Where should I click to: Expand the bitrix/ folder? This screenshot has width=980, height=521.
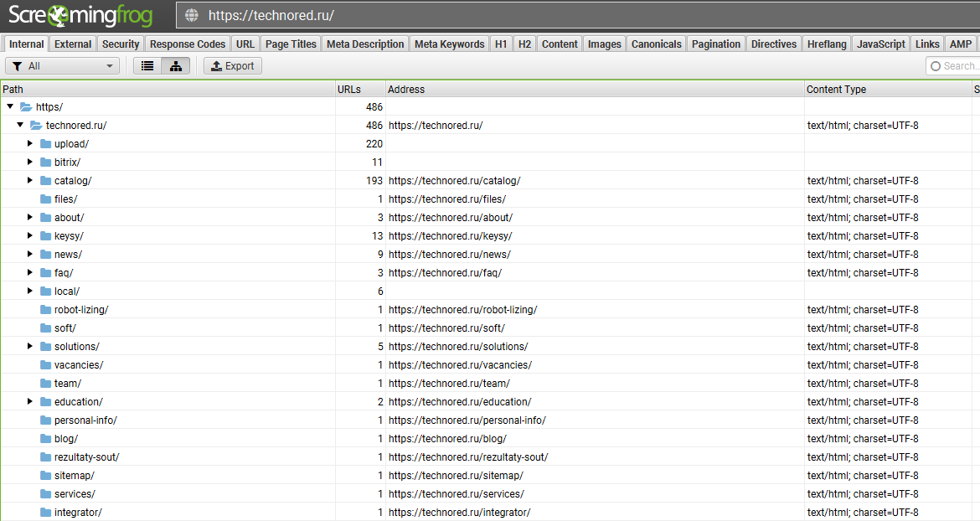[x=30, y=162]
